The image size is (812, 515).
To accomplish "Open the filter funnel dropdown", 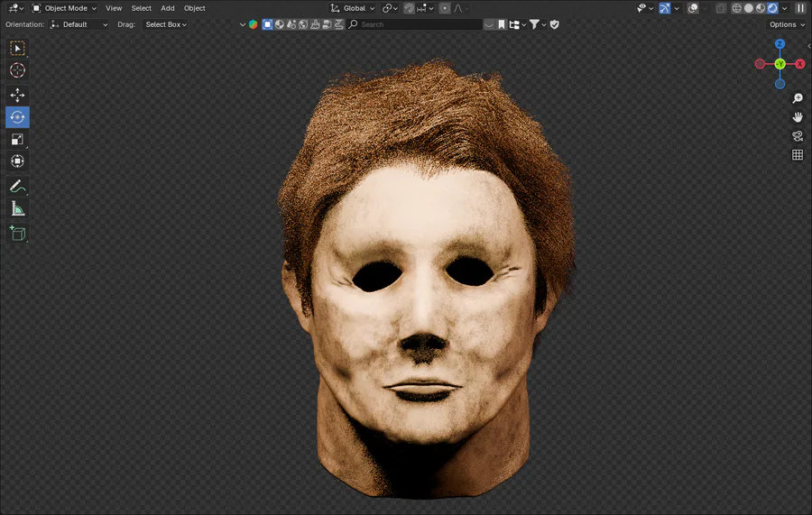I will pos(538,24).
